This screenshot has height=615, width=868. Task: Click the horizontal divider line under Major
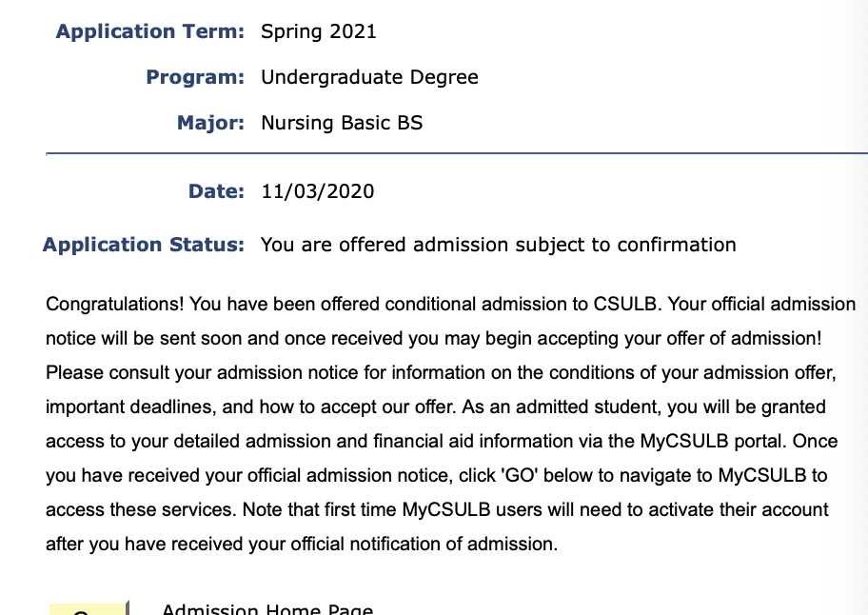[457, 152]
